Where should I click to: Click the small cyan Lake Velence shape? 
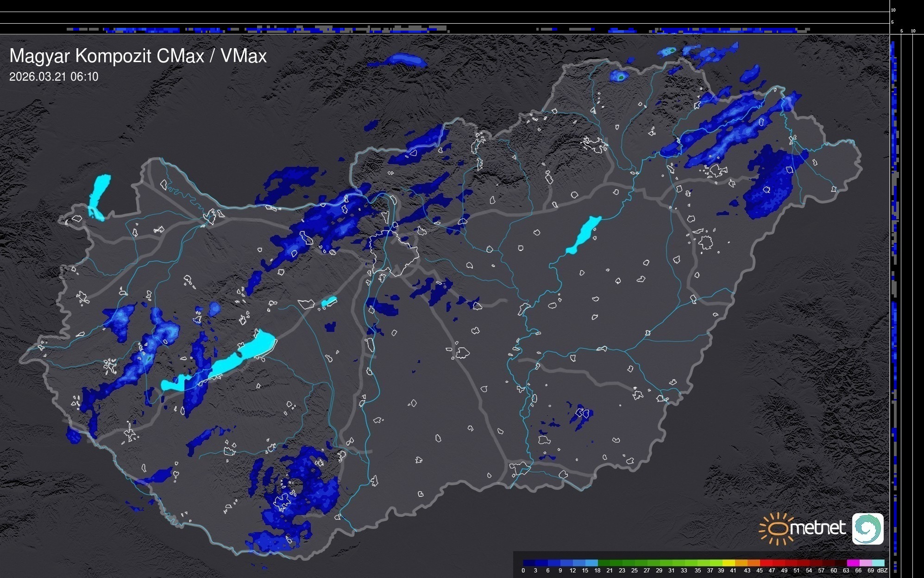click(x=329, y=302)
